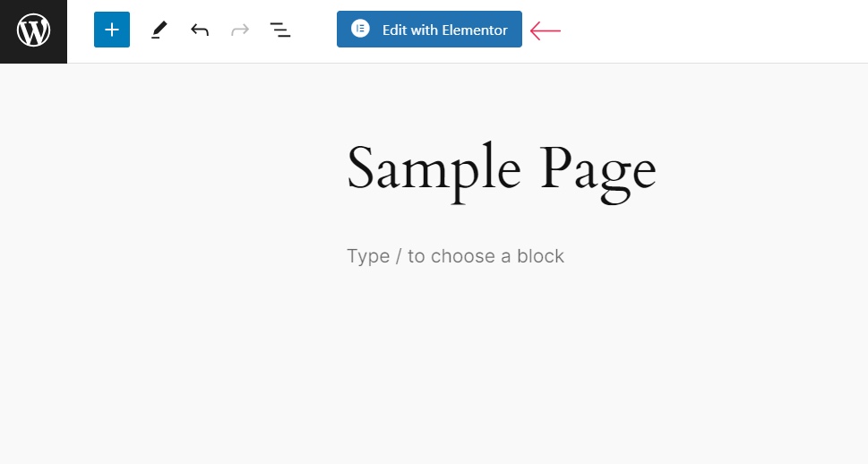Click the round Elementor logo icon
868x464 pixels.
click(360, 30)
